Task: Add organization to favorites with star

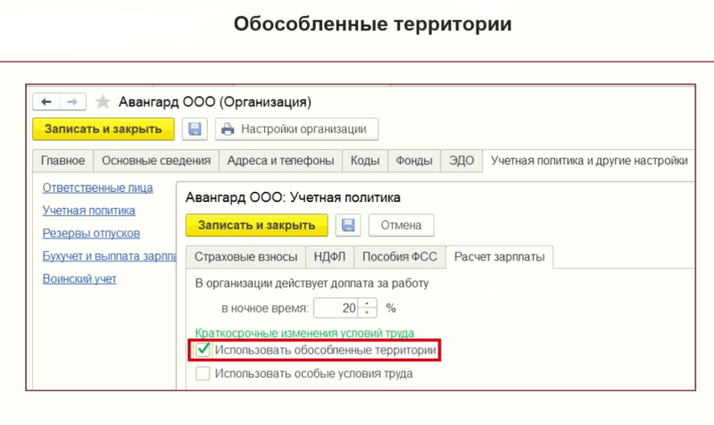Action: [103, 102]
